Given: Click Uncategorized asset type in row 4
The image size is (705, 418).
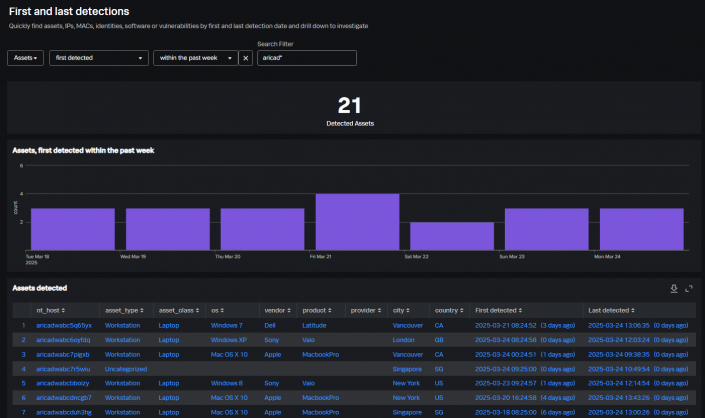Looking at the screenshot, I should coord(126,369).
